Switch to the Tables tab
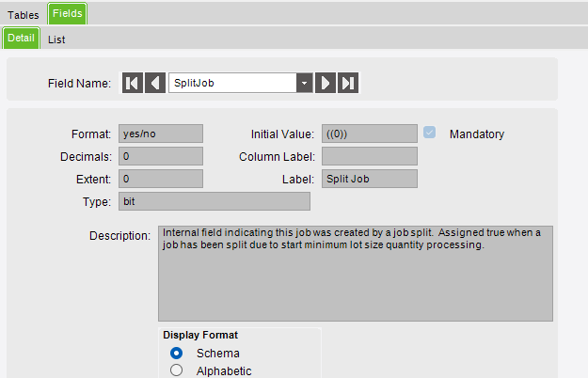Viewport: 588px width, 378px height. tap(24, 15)
